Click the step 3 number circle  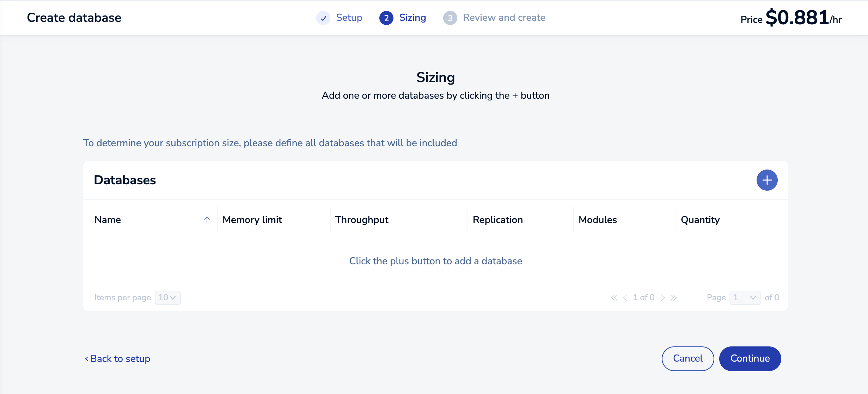coord(450,18)
